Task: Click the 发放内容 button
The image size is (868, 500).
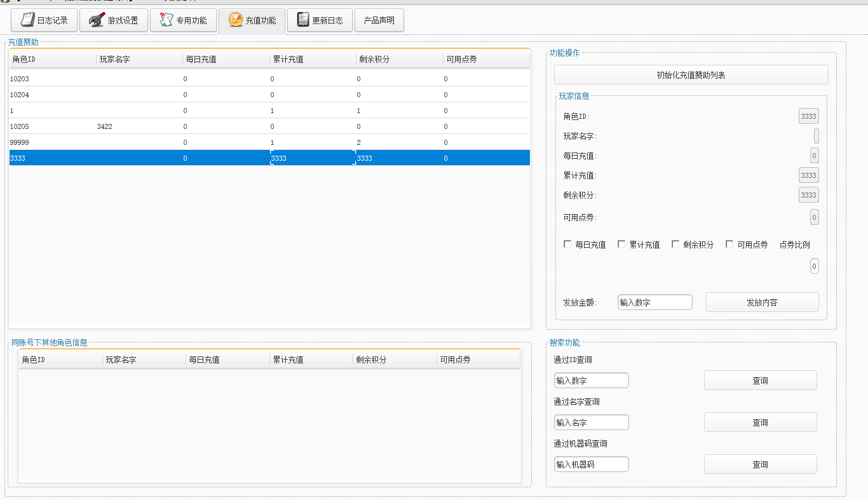Action: [763, 302]
